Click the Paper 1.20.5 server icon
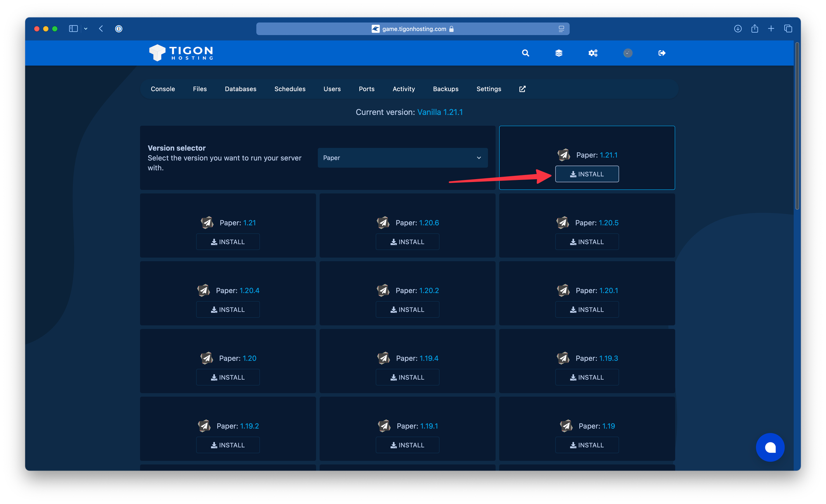Viewport: 826px width, 504px height. (563, 223)
